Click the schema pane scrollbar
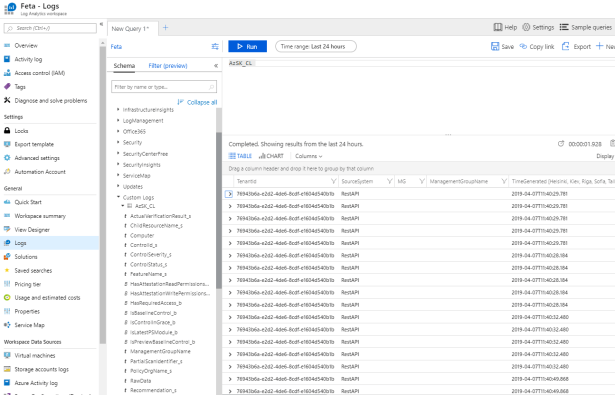Screen dimensions: 615x395 (x=219, y=210)
